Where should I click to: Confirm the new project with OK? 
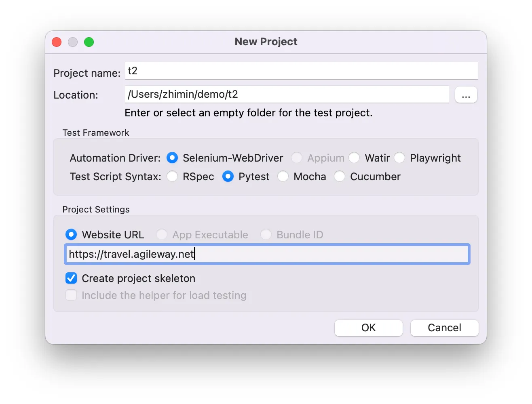click(369, 328)
